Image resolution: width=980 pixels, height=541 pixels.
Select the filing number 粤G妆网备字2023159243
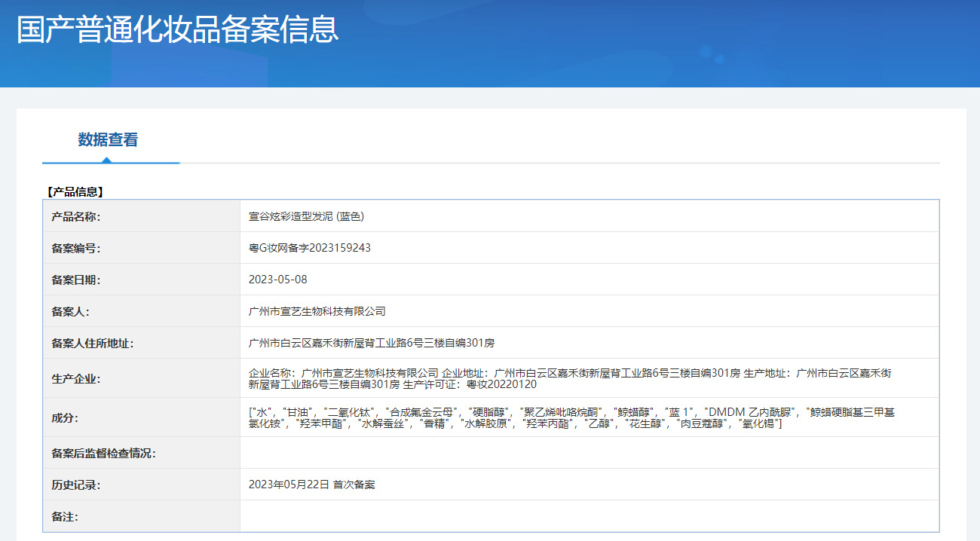309,246
